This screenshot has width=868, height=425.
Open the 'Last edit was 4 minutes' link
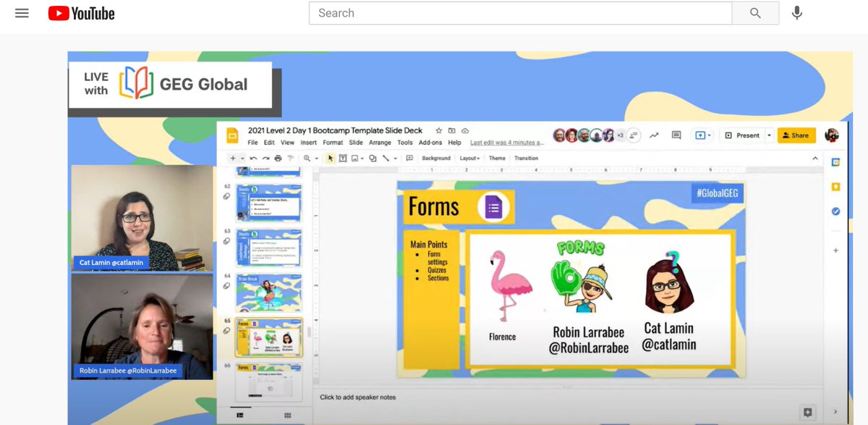506,143
